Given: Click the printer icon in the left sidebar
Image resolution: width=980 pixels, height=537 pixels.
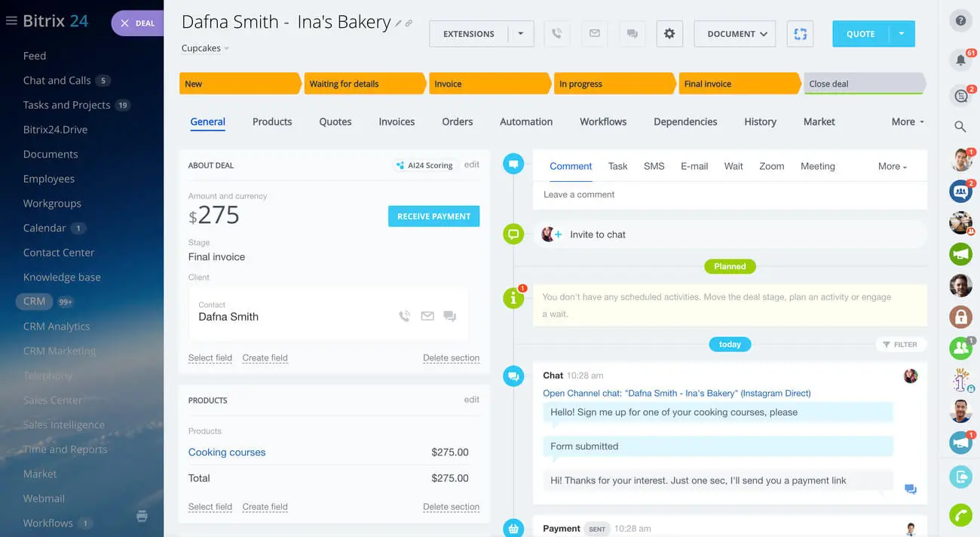Looking at the screenshot, I should click(142, 517).
